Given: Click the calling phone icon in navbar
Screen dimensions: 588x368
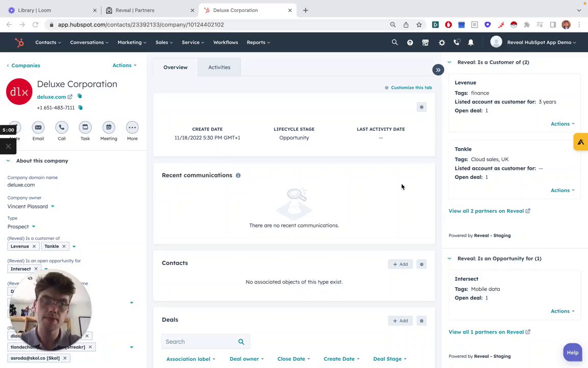Looking at the screenshot, I should point(457,42).
